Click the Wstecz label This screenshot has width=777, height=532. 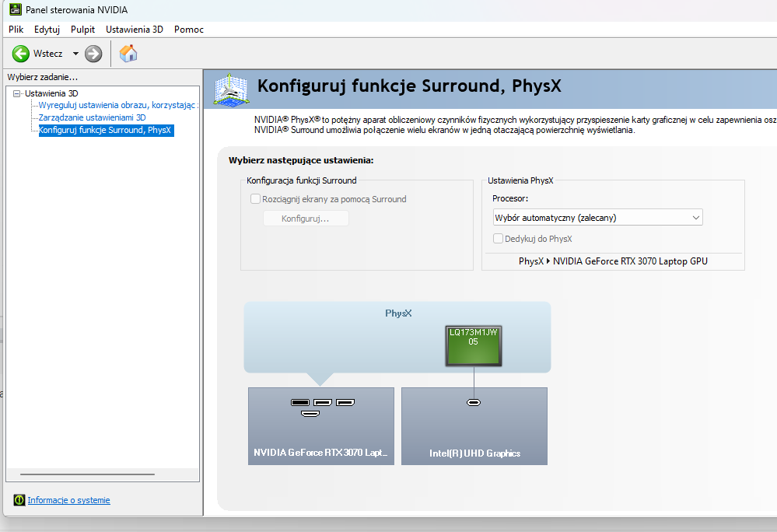(48, 54)
